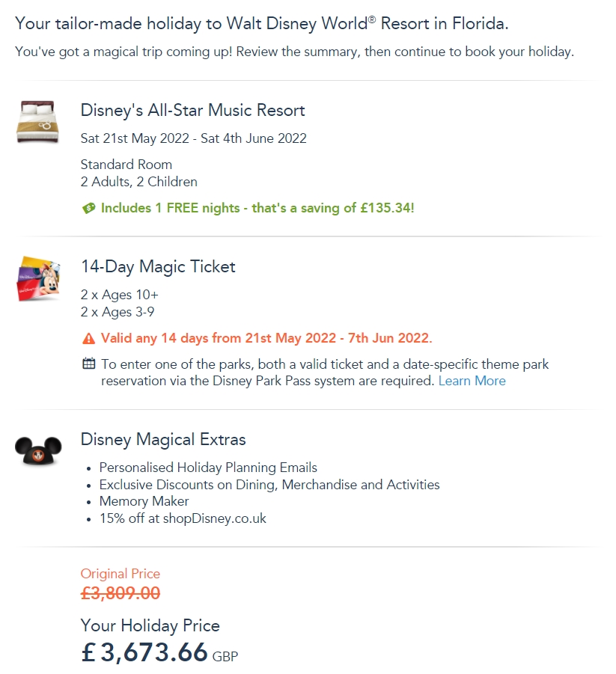Click the Standard Room text
Image resolution: width=616 pixels, height=674 pixels.
point(126,165)
